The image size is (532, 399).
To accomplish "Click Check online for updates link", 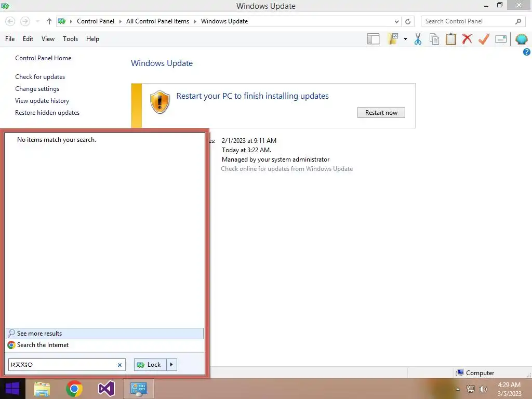I will (287, 169).
